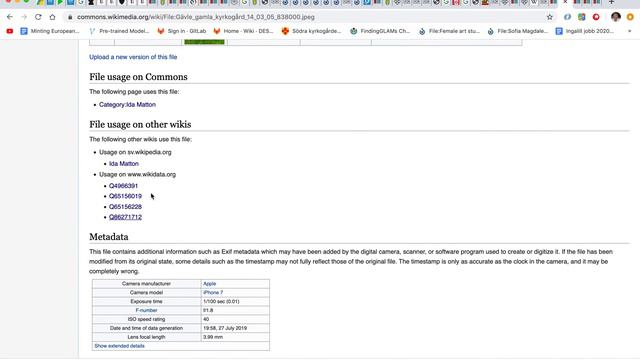Open Ingalill jobb 2020 bookmark
Image resolution: width=640 pixels, height=360 pixels.
point(584,31)
